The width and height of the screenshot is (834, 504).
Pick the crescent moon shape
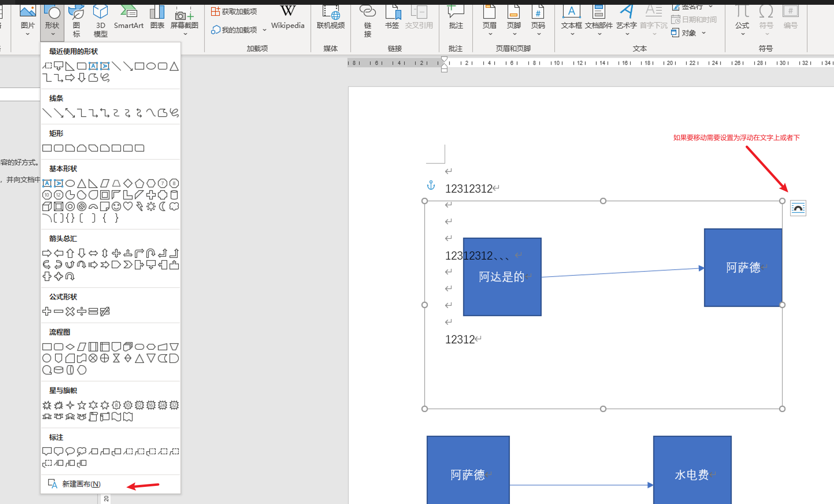point(163,206)
